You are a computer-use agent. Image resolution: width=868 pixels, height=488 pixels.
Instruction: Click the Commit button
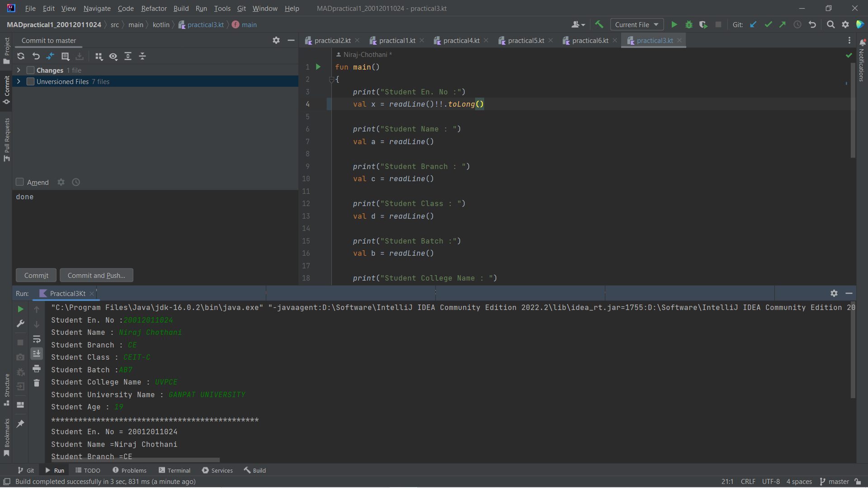tap(36, 276)
